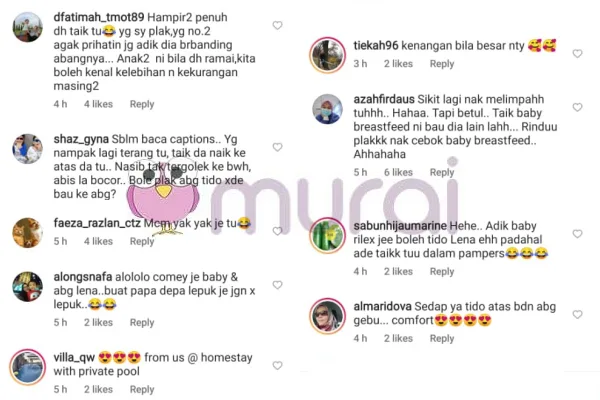
Task: Show 4 likes on faeza_razlan_ctz's comment
Action: tap(98, 242)
